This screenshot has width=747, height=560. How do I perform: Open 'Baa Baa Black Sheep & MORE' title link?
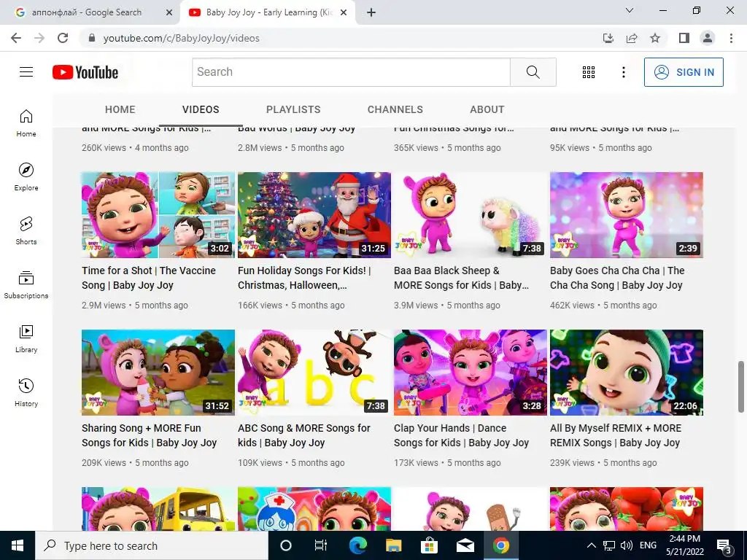(461, 278)
